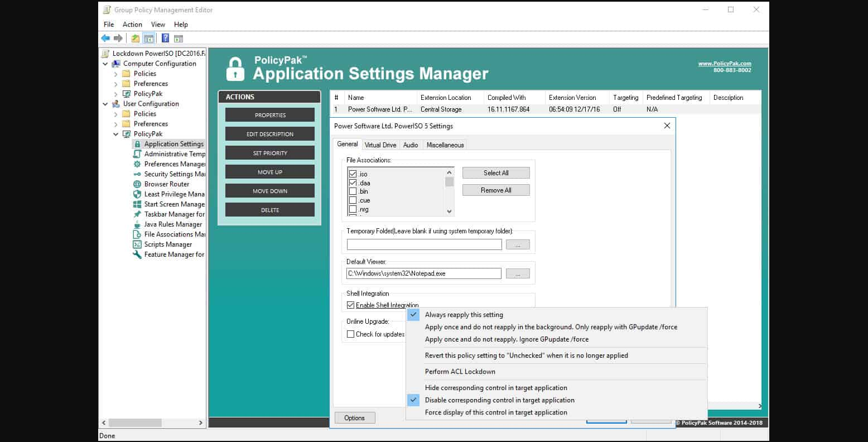This screenshot has height=442, width=868.
Task: Toggle the console tree toolbar icon
Action: coord(149,38)
